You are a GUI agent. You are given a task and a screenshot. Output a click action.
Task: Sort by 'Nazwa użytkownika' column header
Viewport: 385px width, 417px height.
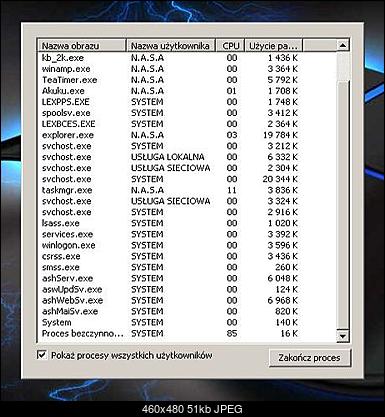tap(171, 46)
